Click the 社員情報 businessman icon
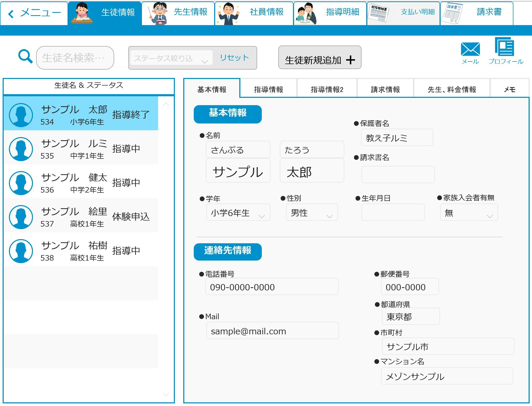Viewport: 532px width, 406px height. (229, 14)
